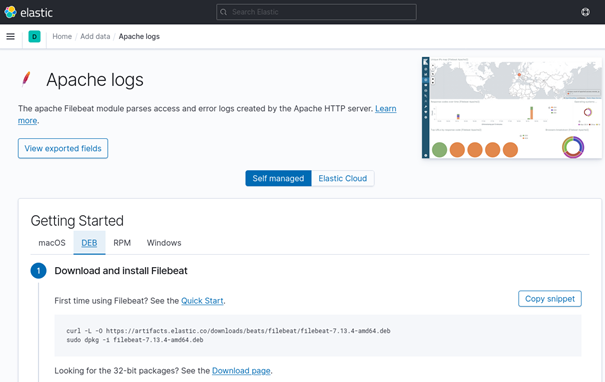
Task: Click the curl command code line
Action: [228, 331]
